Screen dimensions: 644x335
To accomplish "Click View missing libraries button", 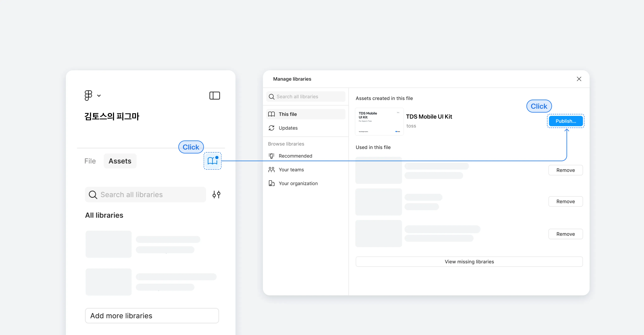I will tap(469, 262).
